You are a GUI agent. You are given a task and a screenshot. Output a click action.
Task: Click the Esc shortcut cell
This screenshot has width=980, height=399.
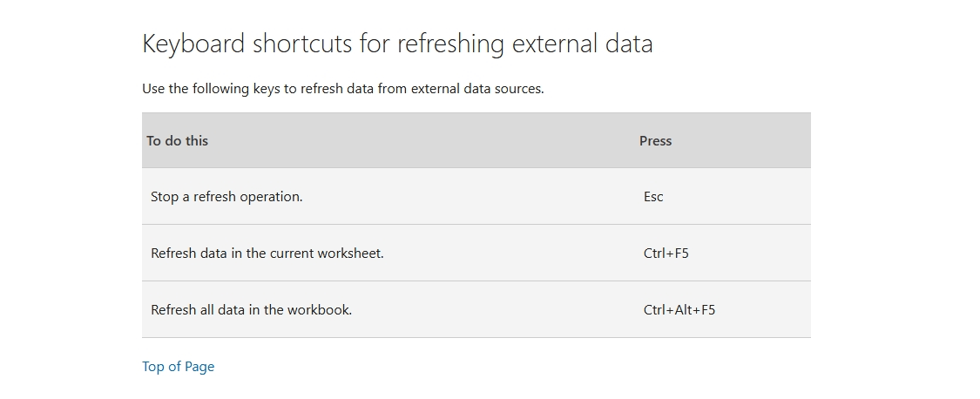tap(653, 197)
